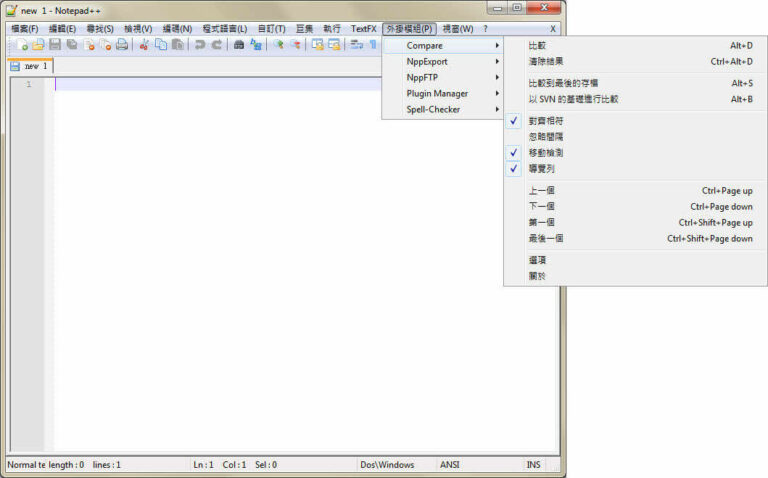Click the Find binoculars icon
The width and height of the screenshot is (768, 478).
pos(239,45)
